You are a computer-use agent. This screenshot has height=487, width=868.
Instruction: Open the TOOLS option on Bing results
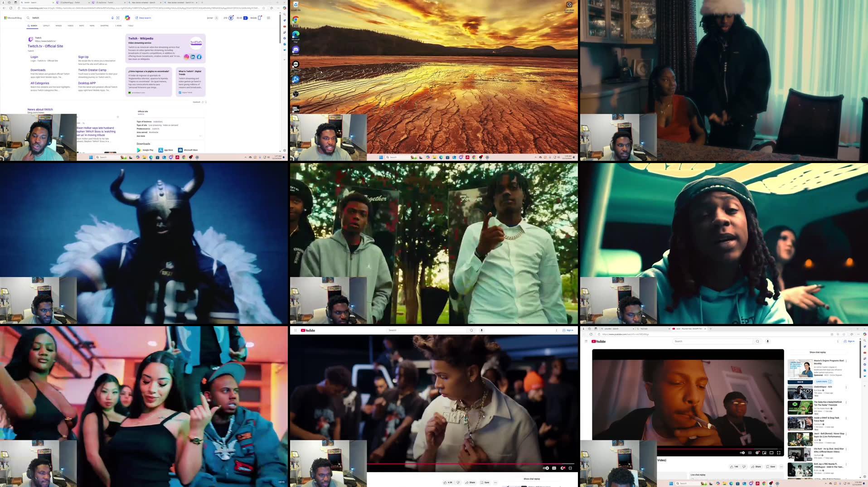(x=131, y=25)
